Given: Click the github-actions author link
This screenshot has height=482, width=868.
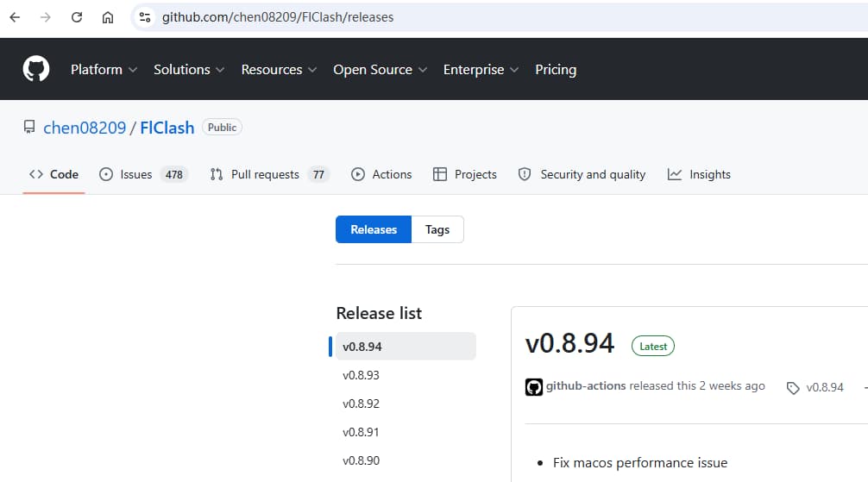Looking at the screenshot, I should pyautogui.click(x=586, y=385).
